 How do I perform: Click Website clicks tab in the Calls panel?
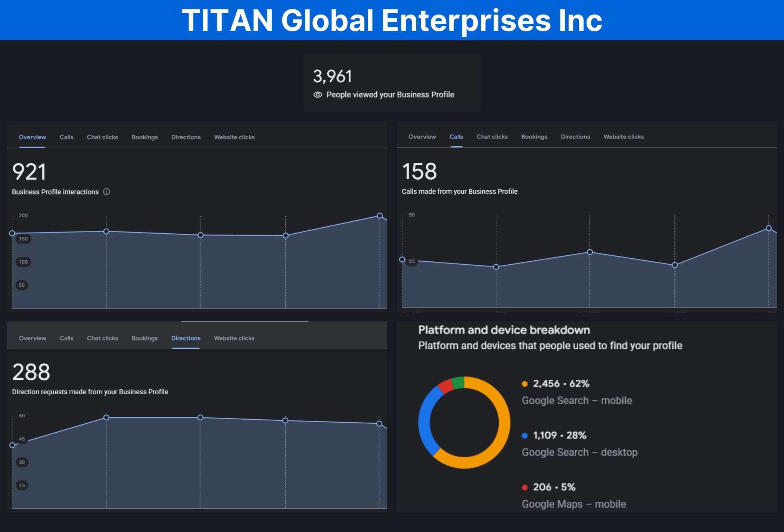623,137
